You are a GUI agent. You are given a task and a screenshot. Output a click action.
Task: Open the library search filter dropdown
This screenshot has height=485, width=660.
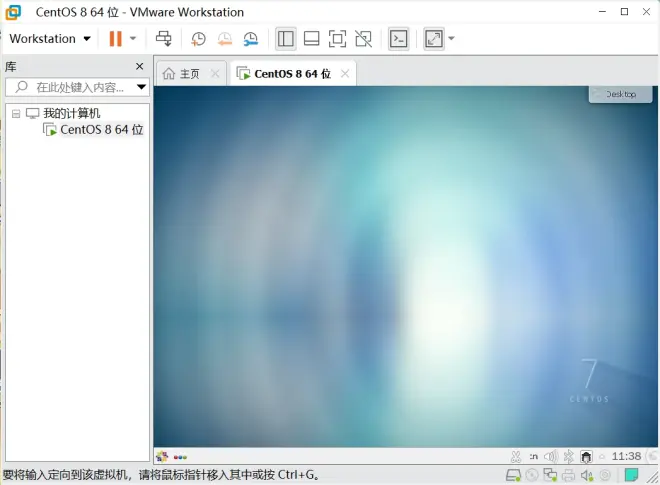coord(141,87)
